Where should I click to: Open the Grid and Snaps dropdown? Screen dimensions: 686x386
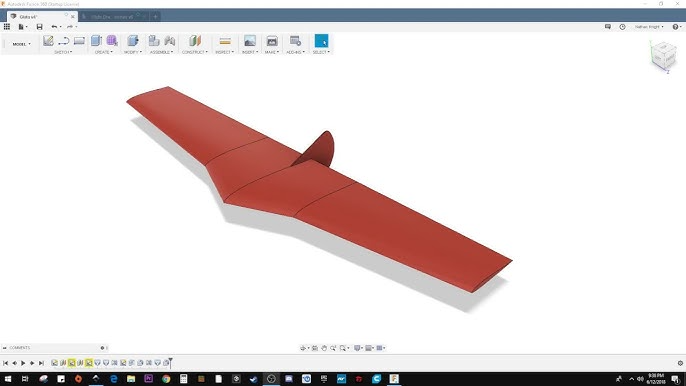click(370, 348)
